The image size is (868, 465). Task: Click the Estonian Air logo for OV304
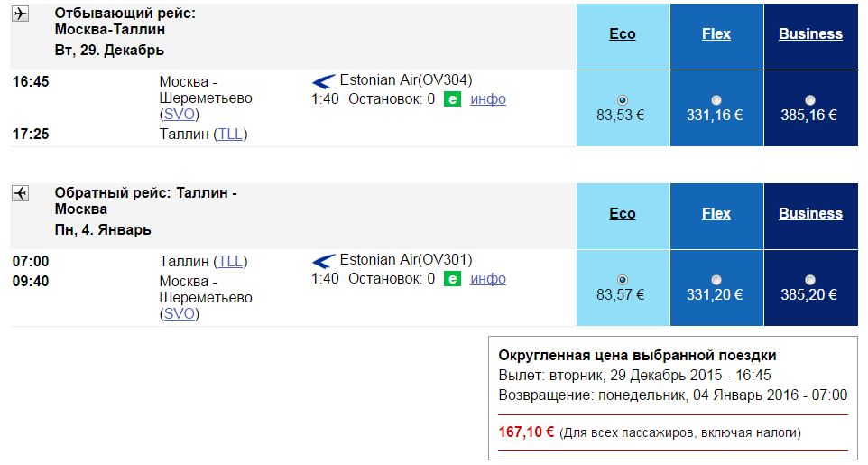[x=323, y=82]
